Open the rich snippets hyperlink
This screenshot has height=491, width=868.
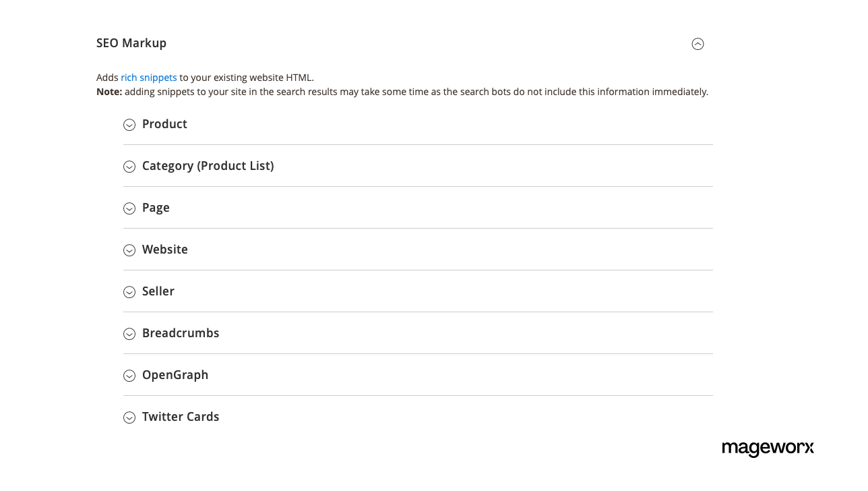[148, 77]
